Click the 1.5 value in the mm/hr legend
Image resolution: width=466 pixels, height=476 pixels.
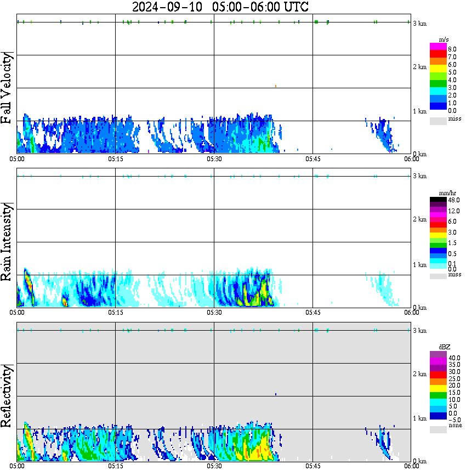pyautogui.click(x=452, y=242)
